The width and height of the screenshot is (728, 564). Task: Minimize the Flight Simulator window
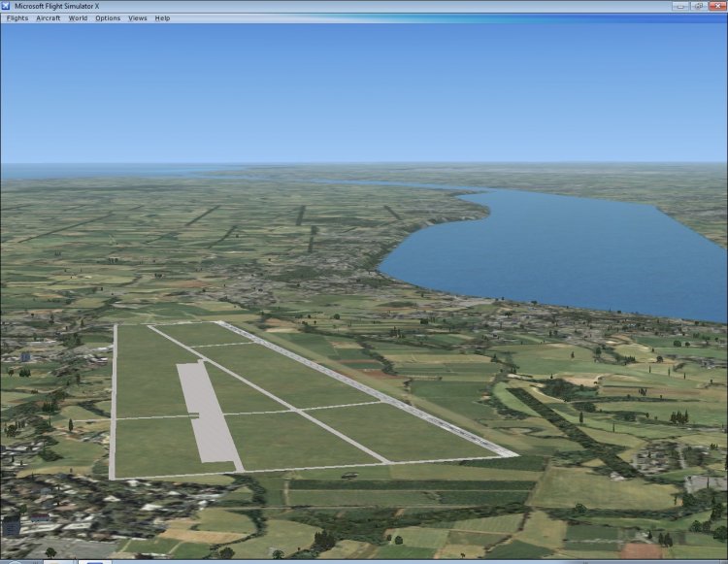tap(680, 6)
